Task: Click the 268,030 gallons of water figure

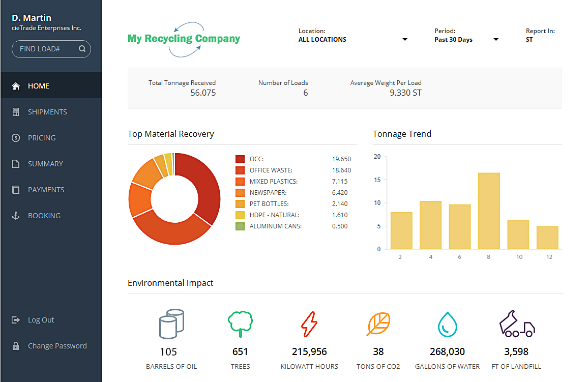Action: pyautogui.click(x=448, y=351)
